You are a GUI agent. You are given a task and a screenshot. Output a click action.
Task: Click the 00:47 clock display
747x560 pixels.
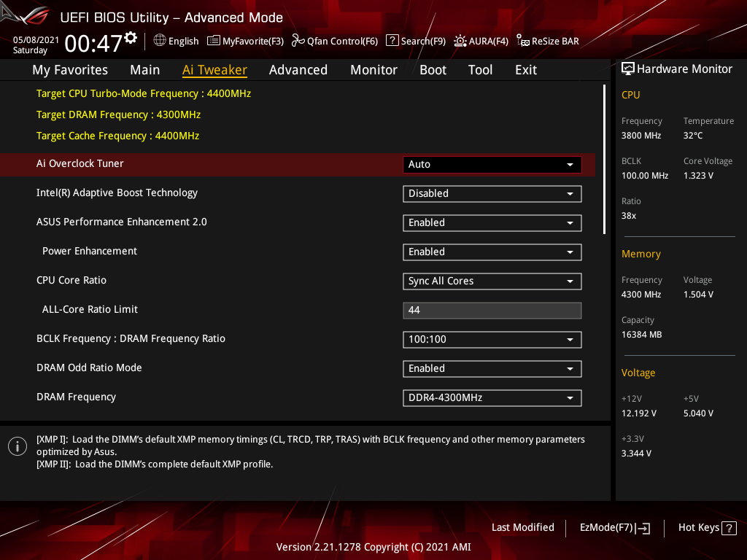pyautogui.click(x=93, y=44)
